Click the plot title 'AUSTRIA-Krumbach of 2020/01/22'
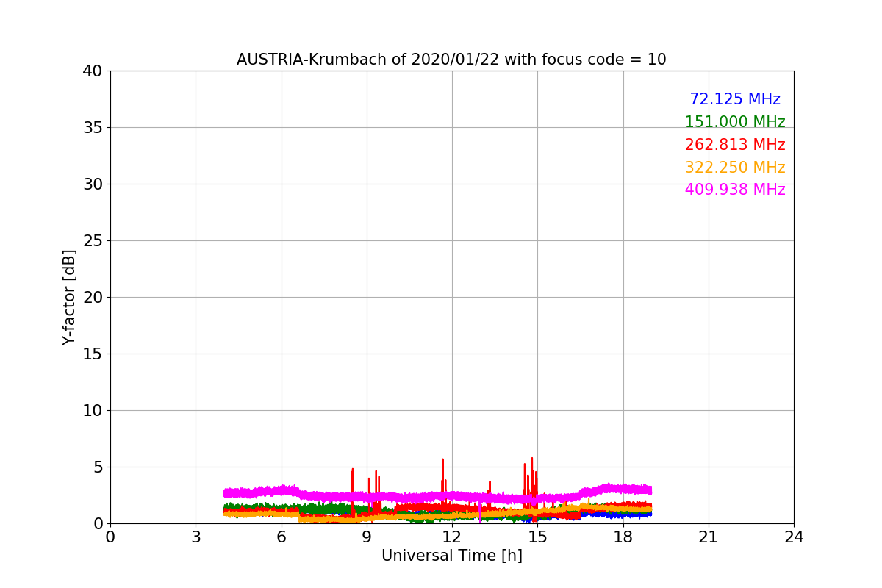This screenshot has height=588, width=882. pos(451,60)
